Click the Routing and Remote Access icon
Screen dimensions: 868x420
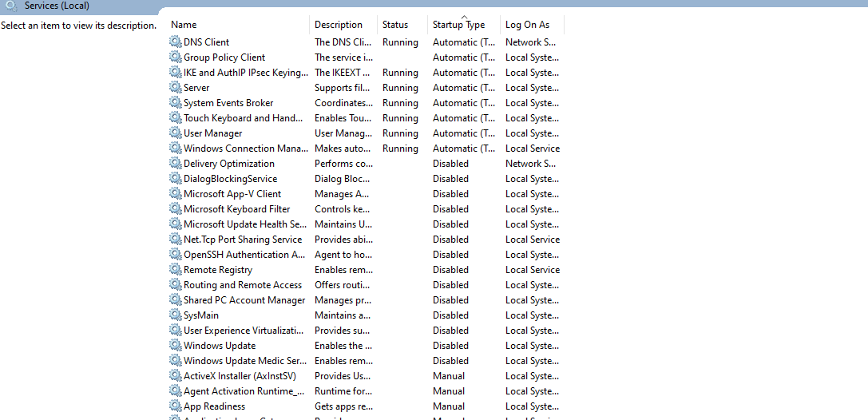pyautogui.click(x=176, y=285)
